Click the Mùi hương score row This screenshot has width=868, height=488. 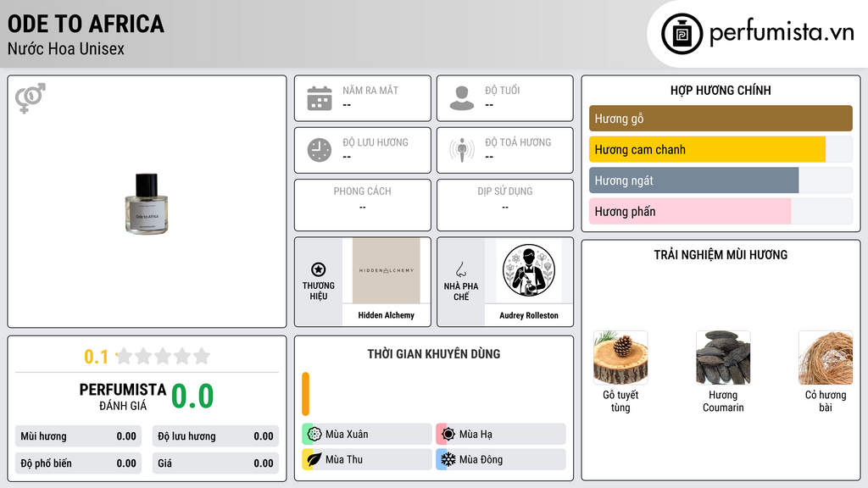pos(78,436)
